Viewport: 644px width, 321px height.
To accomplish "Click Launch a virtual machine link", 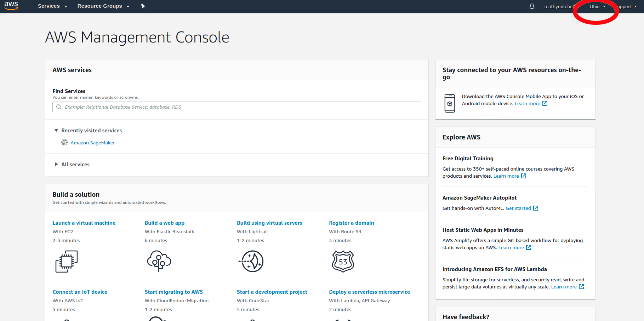I will [84, 223].
